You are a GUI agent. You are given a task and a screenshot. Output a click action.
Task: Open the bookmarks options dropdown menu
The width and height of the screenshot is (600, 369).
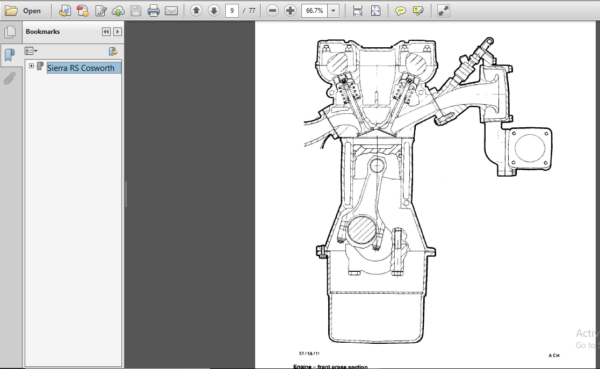coord(31,51)
